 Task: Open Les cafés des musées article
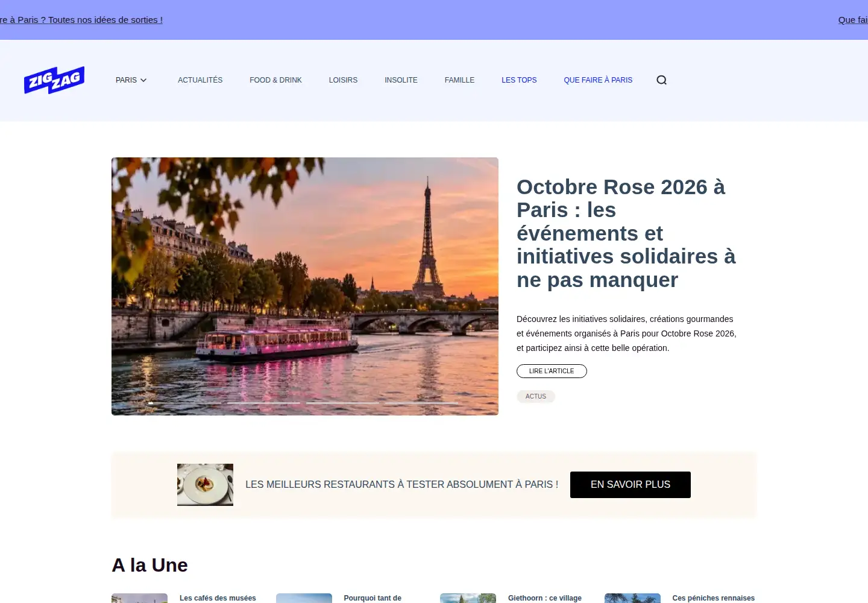point(218,598)
